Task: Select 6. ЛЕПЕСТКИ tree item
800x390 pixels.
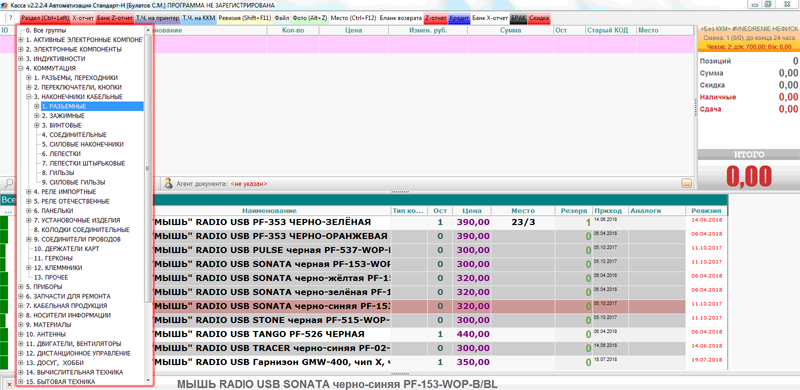Action: point(61,154)
